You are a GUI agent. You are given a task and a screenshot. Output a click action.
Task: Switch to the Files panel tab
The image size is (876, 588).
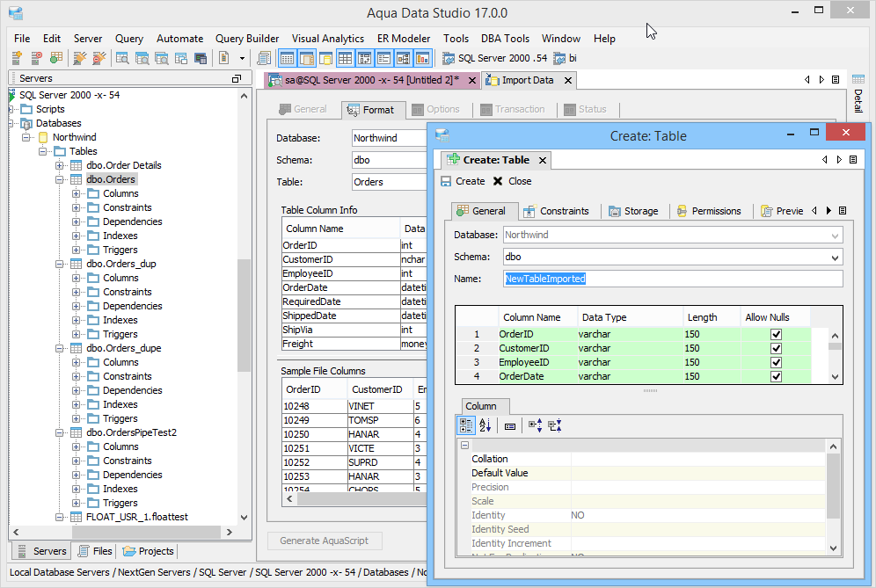[x=95, y=551]
